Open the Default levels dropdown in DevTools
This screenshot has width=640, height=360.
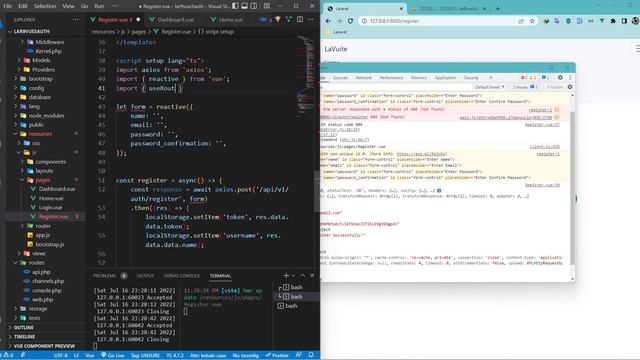pyautogui.click(x=489, y=87)
